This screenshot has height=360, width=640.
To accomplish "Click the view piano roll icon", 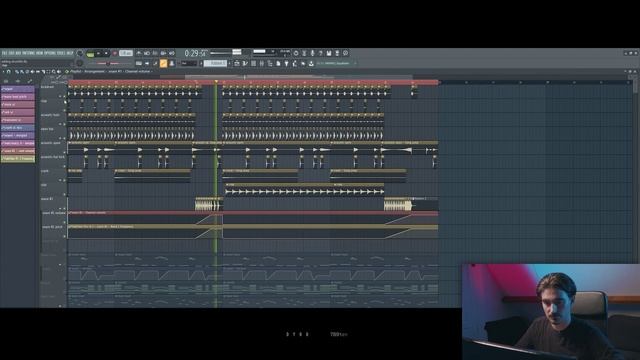I will click(x=245, y=63).
